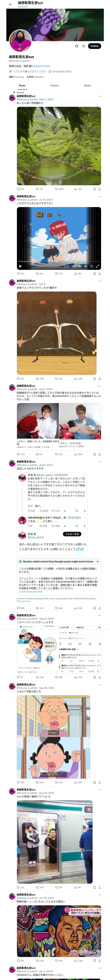The width and height of the screenshot is (110, 980).
Task: Share the Feb 9 yo-kai post
Action: [x=100, y=379]
